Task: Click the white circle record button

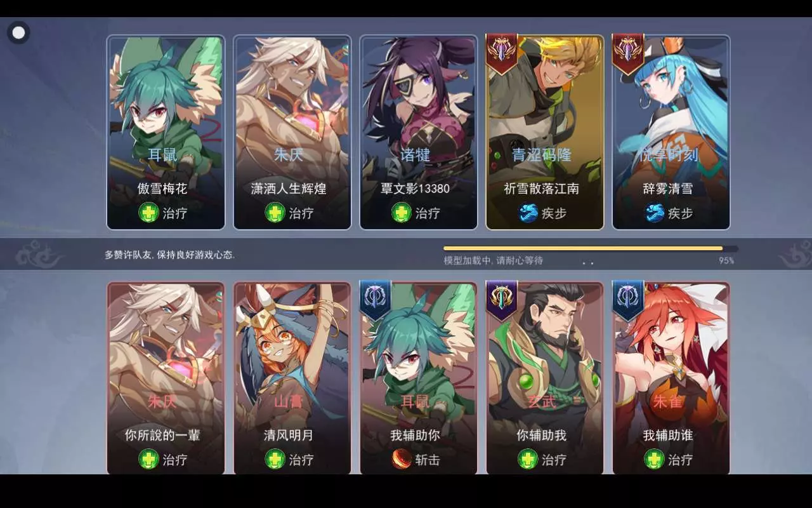Action: (x=19, y=32)
